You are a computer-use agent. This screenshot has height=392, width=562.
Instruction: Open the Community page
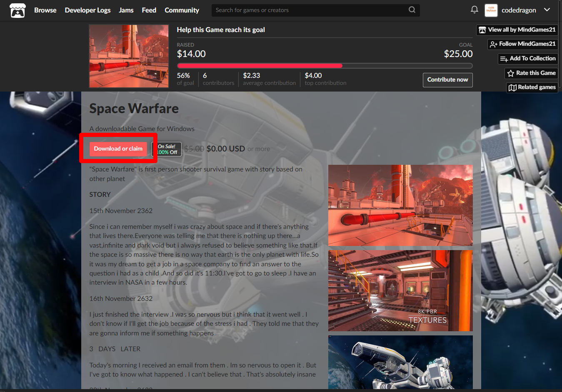182,10
